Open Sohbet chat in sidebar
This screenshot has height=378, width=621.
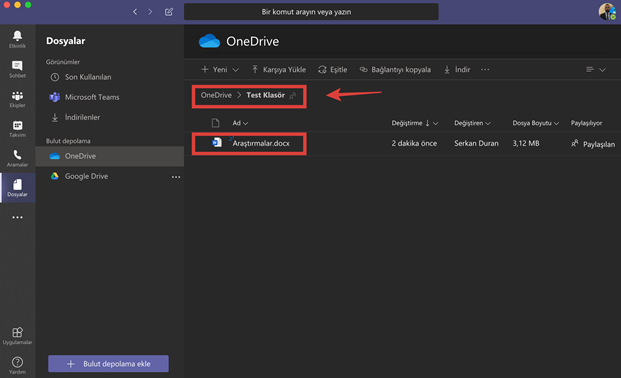click(17, 69)
